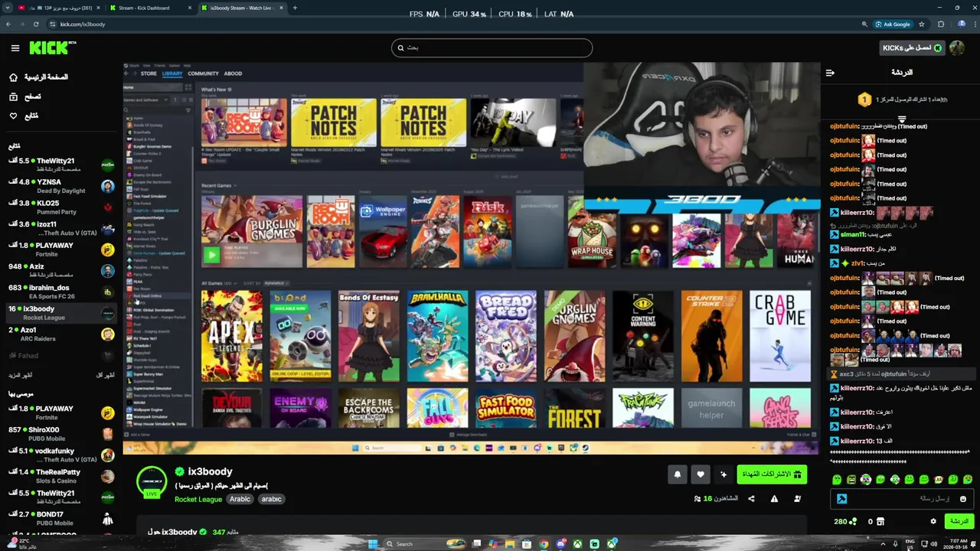Image resolution: width=980 pixels, height=551 pixels.
Task: Open the share icon under the stream
Action: [x=751, y=498]
